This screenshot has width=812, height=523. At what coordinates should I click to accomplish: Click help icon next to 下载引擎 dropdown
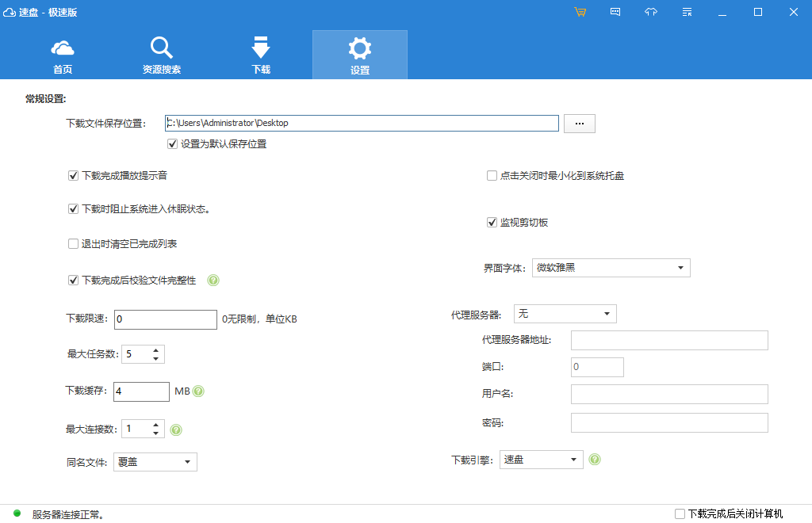[x=595, y=460]
